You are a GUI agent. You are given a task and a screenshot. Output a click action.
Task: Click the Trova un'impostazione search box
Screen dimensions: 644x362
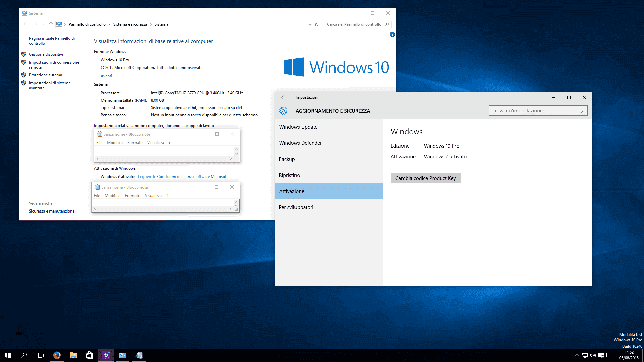(538, 111)
